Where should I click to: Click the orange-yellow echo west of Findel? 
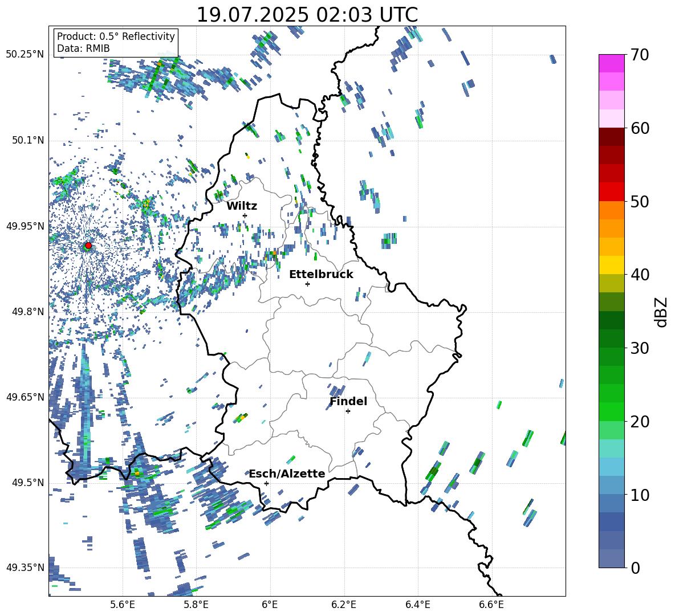(x=242, y=417)
